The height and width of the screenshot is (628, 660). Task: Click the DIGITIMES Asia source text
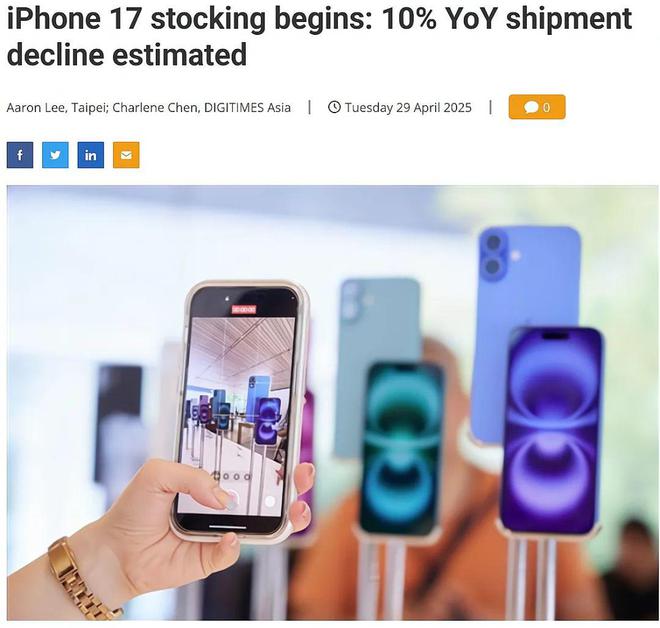tap(247, 108)
